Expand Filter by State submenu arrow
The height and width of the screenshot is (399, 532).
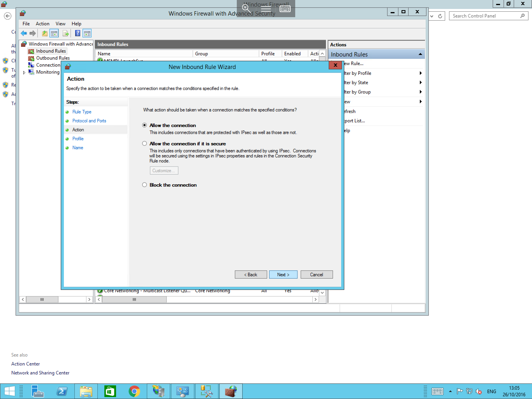coord(420,82)
